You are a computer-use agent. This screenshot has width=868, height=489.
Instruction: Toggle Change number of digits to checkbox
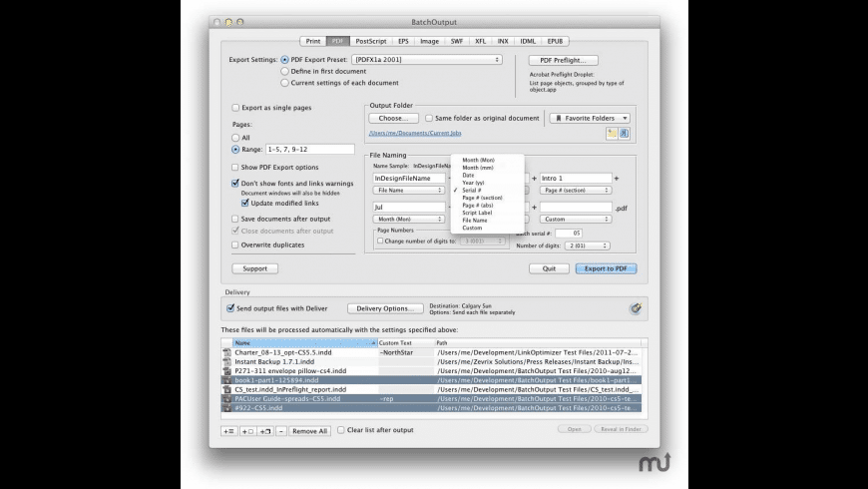[x=380, y=241]
